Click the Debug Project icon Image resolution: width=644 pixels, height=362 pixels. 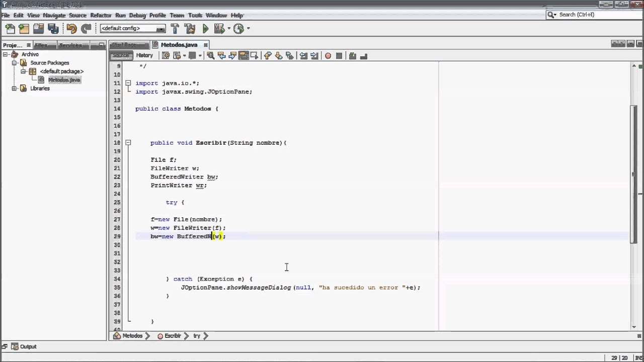[219, 29]
